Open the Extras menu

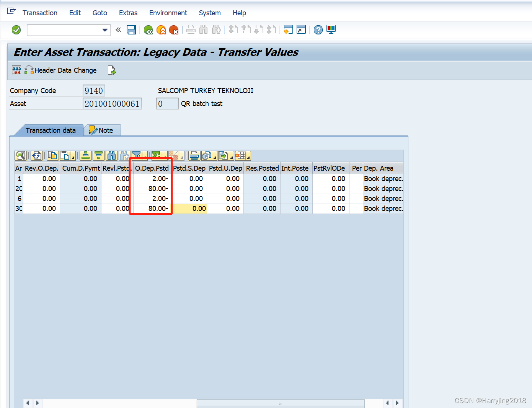pos(128,13)
